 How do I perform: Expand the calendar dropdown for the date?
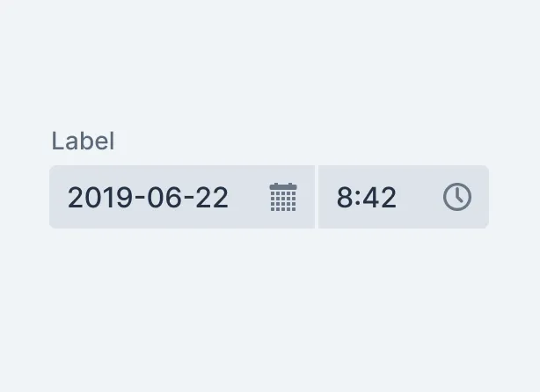pos(283,197)
